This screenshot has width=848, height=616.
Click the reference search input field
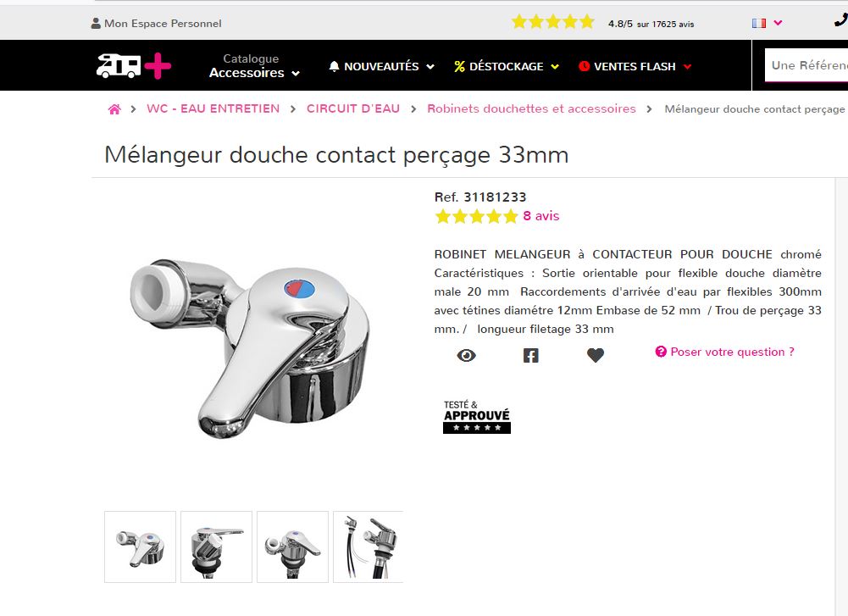click(806, 65)
